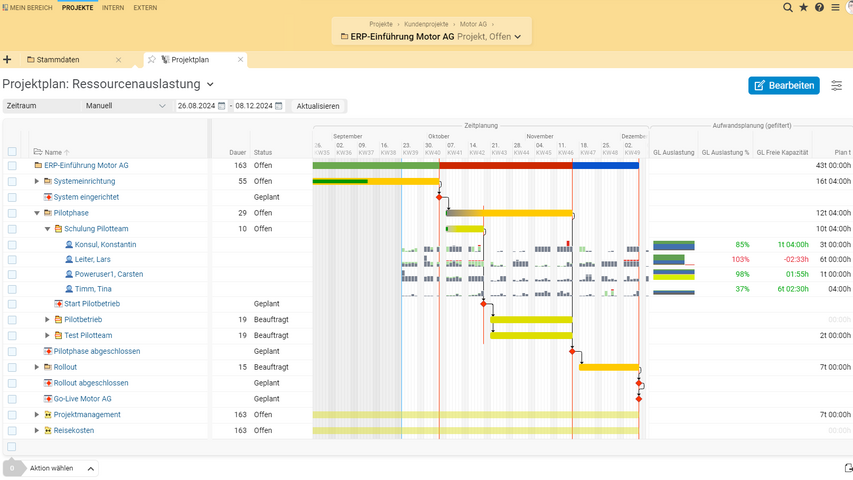Check the box next to Pilotphase row
Screen dimensions: 853x480
[x=12, y=213]
